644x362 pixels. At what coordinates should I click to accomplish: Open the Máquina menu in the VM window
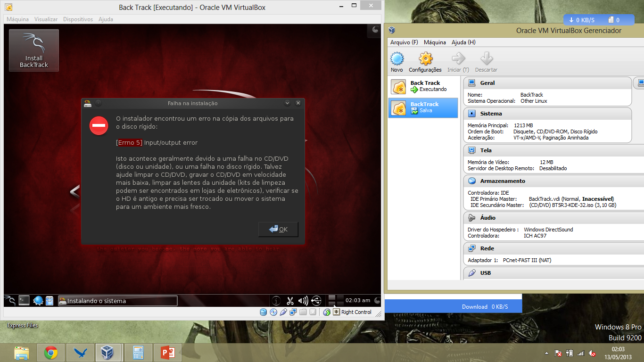18,19
